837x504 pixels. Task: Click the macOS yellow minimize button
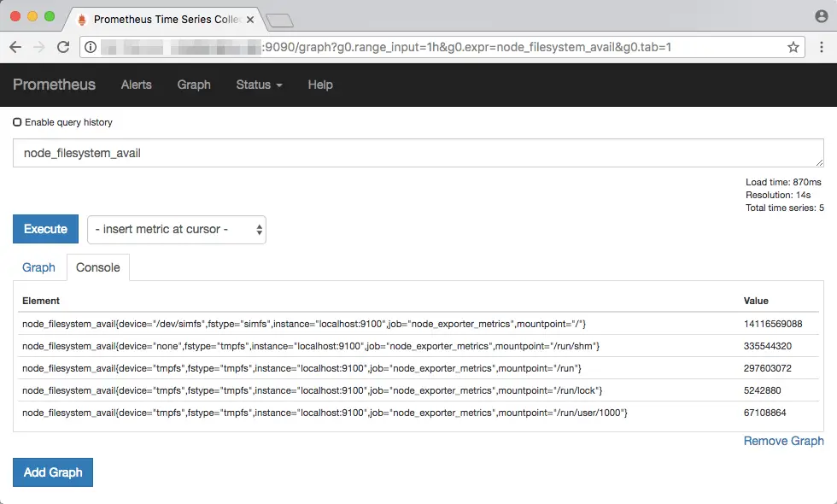click(x=32, y=16)
